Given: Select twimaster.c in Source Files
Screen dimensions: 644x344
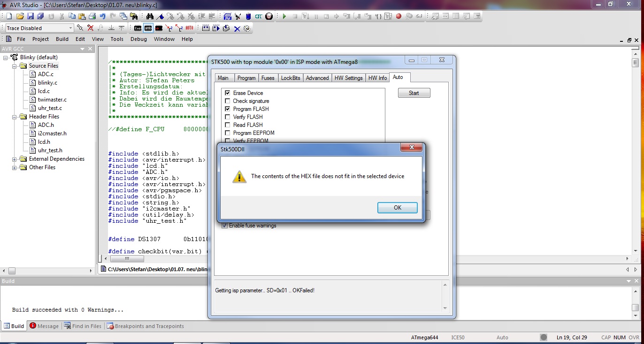Looking at the screenshot, I should pos(52,100).
